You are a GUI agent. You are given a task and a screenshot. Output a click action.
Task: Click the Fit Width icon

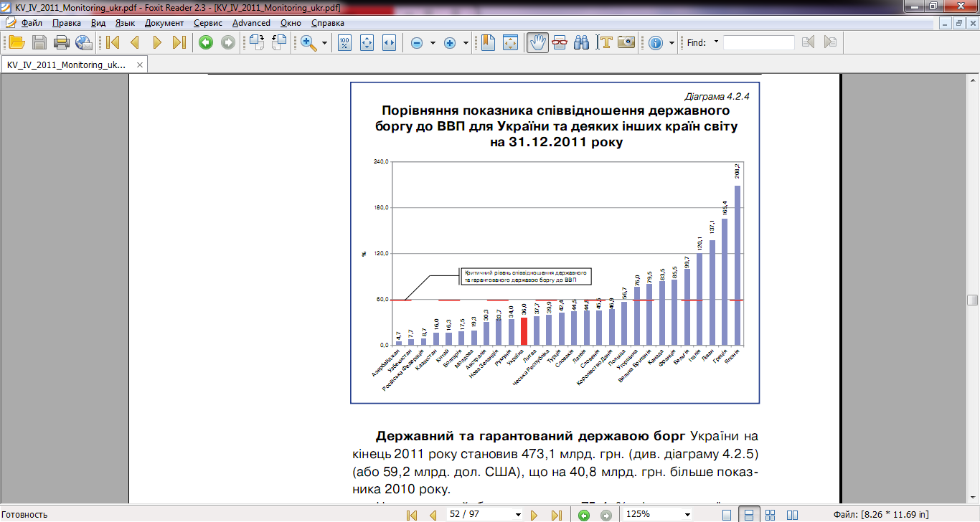390,42
